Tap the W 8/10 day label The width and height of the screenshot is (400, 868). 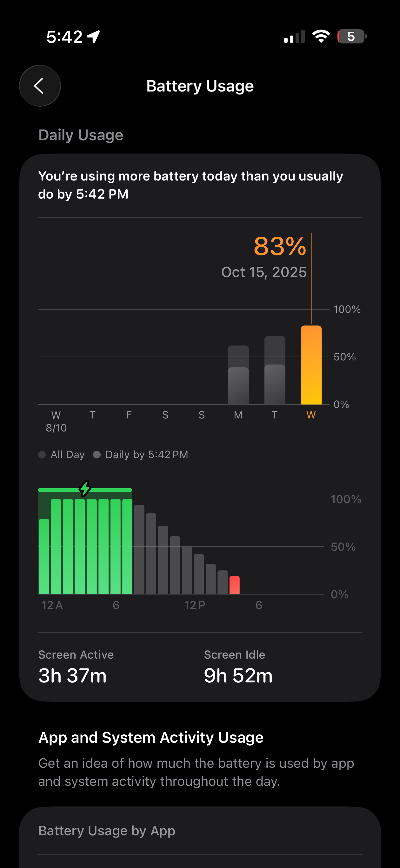pos(56,421)
